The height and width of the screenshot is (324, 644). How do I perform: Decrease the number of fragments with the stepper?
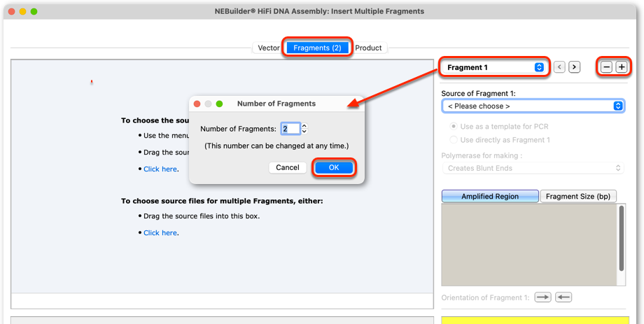point(304,132)
